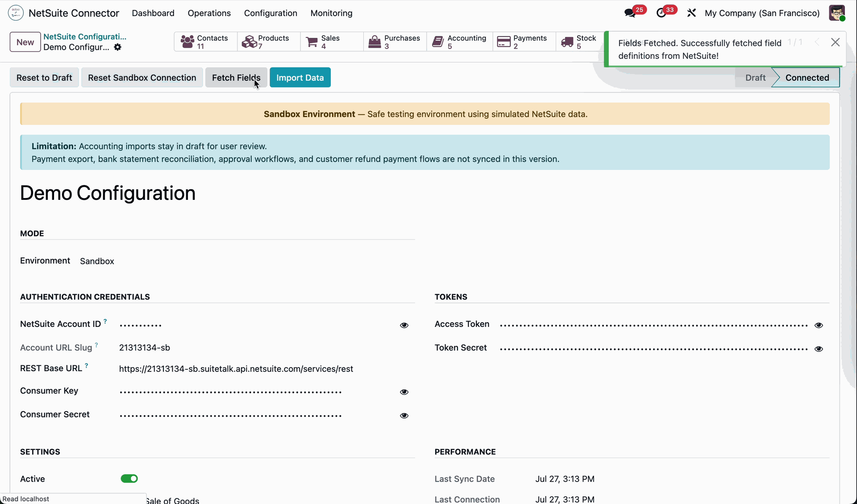The width and height of the screenshot is (857, 504).
Task: Close the Fields Fetched notification
Action: pyautogui.click(x=836, y=42)
